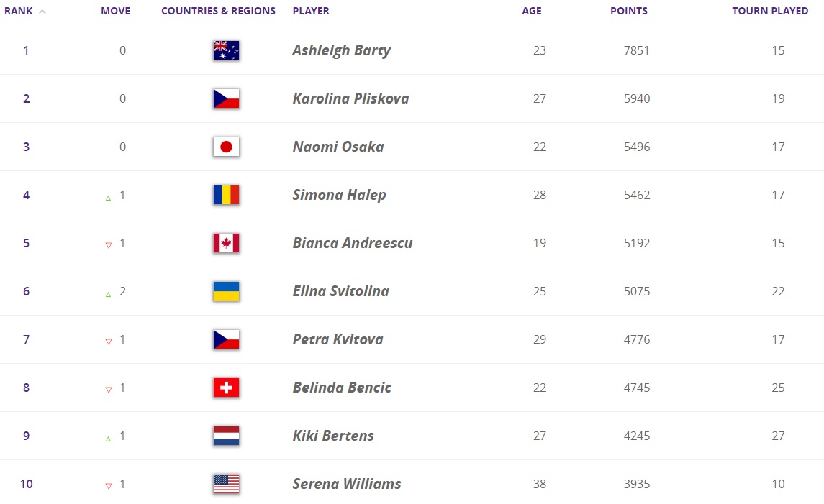Sort by AGE column header
824x504 pixels.
532,11
